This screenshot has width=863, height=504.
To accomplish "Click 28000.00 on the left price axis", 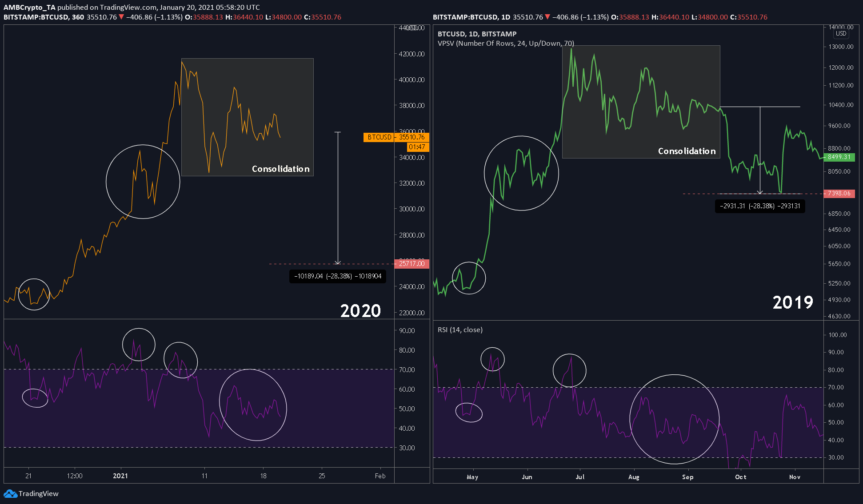I will pos(412,235).
